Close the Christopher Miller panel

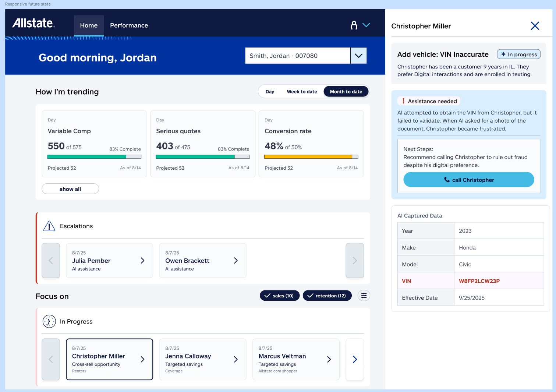535,26
